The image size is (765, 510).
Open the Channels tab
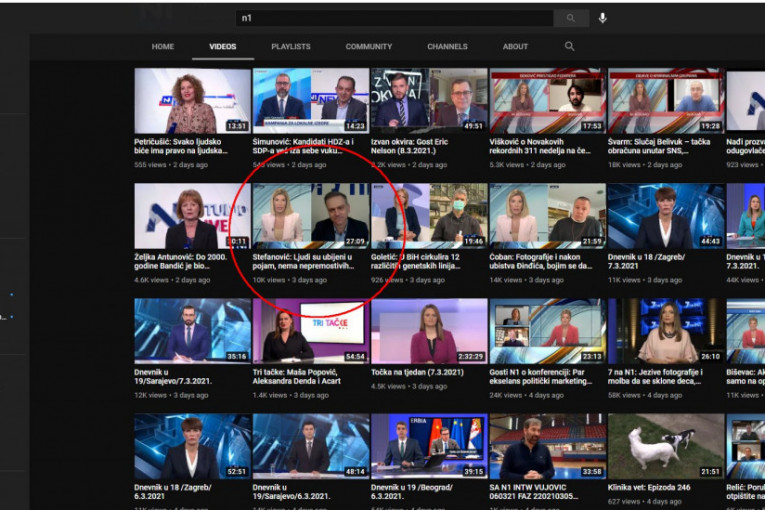pos(447,47)
